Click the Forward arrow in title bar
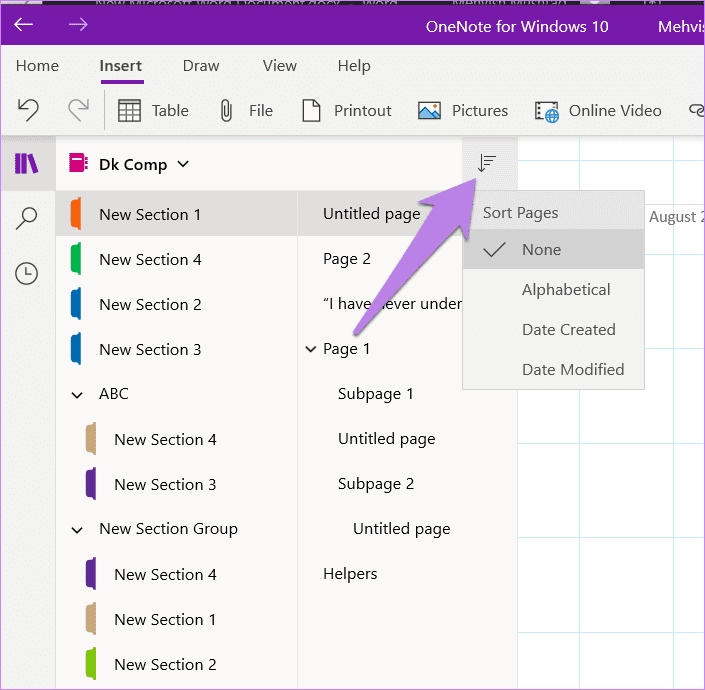This screenshot has width=705, height=690. (78, 24)
